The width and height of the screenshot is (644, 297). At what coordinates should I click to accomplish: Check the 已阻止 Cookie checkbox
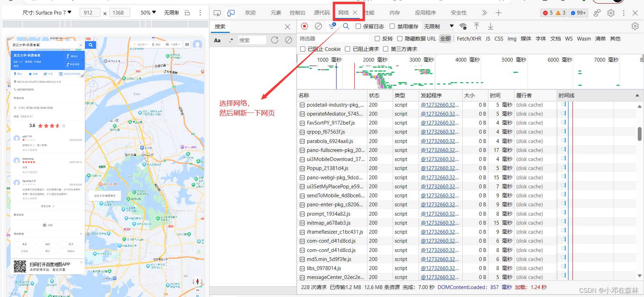(303, 49)
